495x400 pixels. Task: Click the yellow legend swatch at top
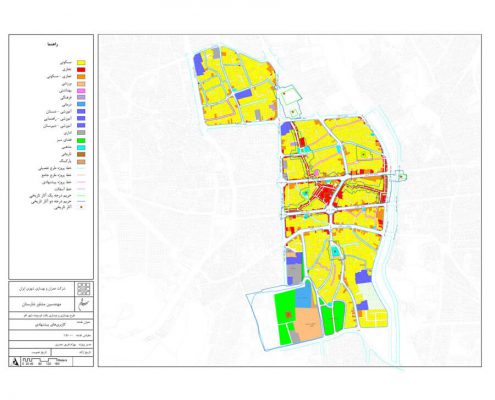coord(81,62)
